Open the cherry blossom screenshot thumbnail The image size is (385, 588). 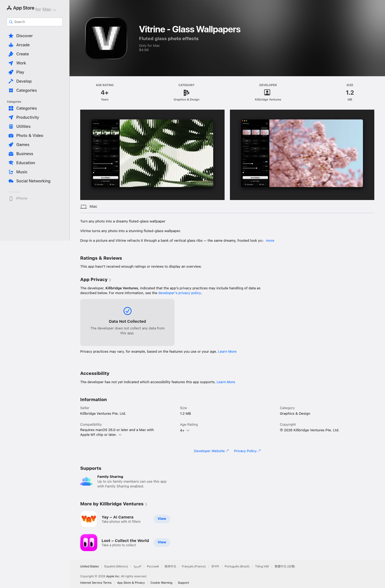[302, 155]
